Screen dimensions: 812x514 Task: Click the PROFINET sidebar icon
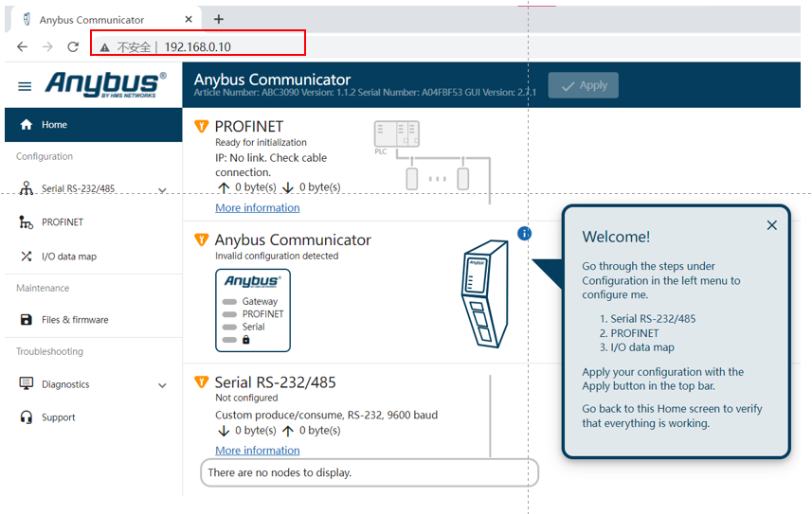click(26, 222)
